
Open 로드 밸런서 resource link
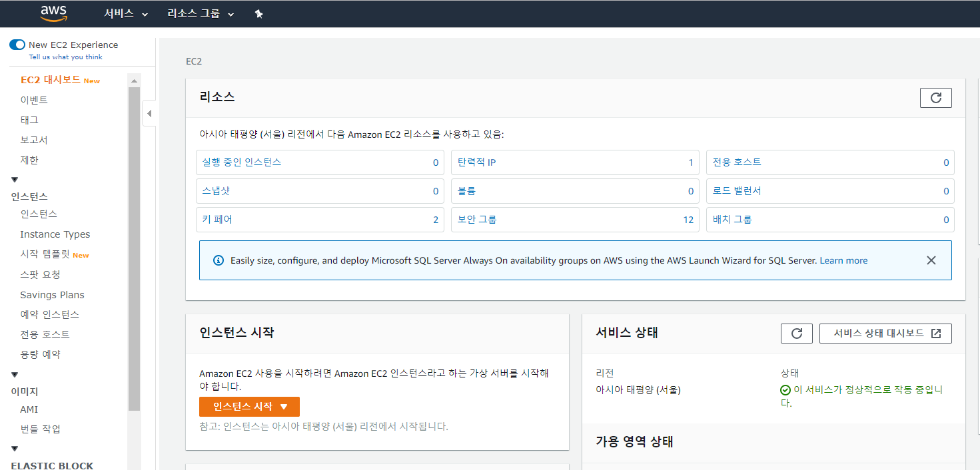coord(737,190)
